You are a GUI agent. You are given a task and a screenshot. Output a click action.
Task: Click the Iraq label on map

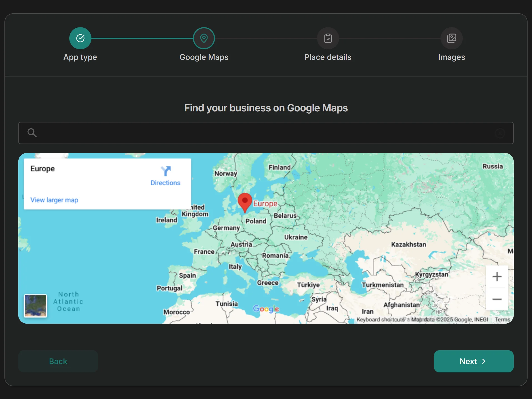(x=332, y=308)
